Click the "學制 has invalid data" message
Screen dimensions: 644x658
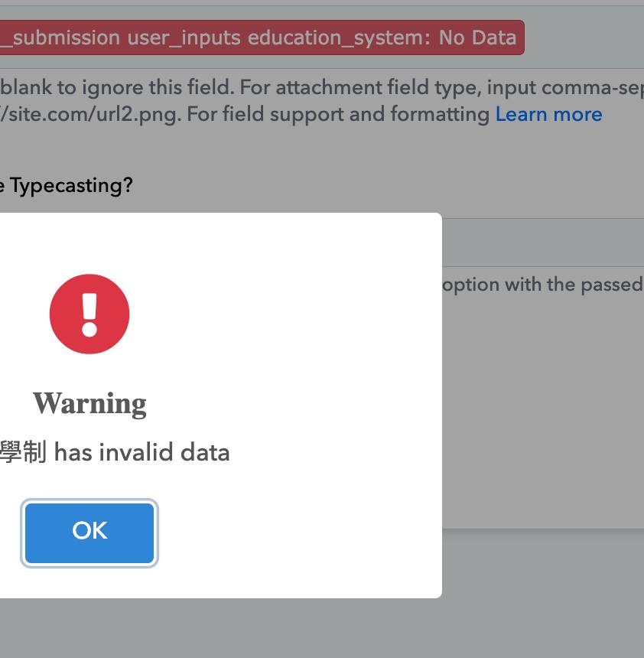click(x=115, y=452)
